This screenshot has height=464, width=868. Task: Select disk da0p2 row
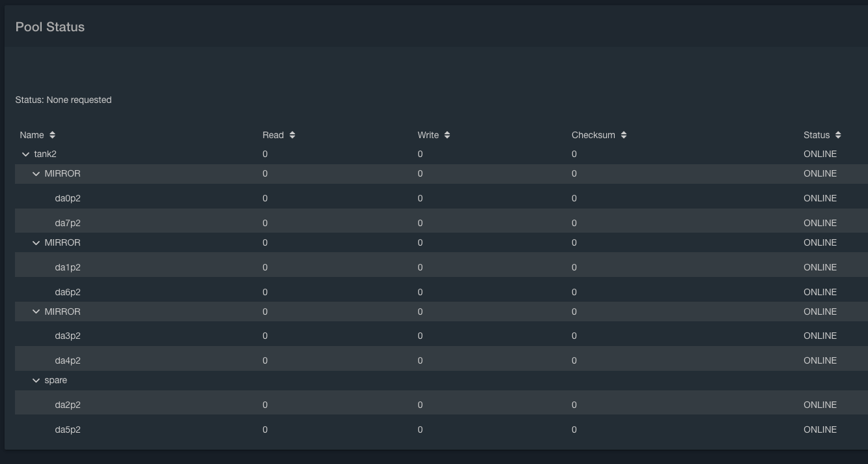pyautogui.click(x=441, y=198)
